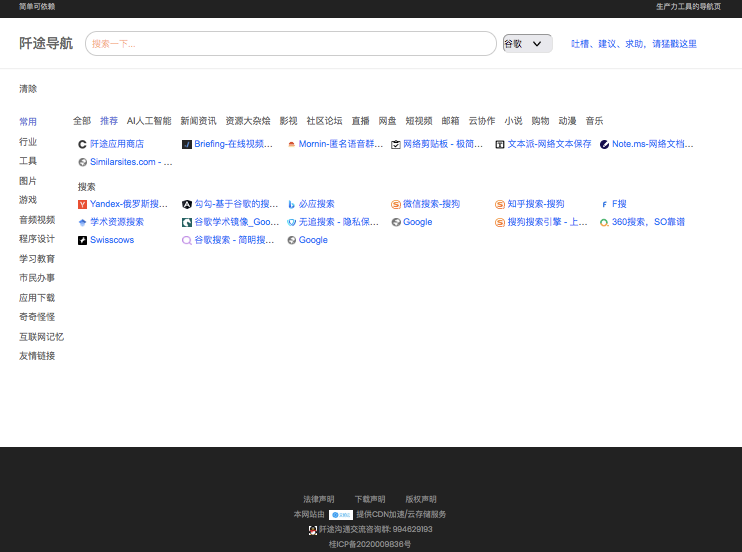Click the 学术资源搜索 icon
The height and width of the screenshot is (552, 742).
tap(82, 223)
